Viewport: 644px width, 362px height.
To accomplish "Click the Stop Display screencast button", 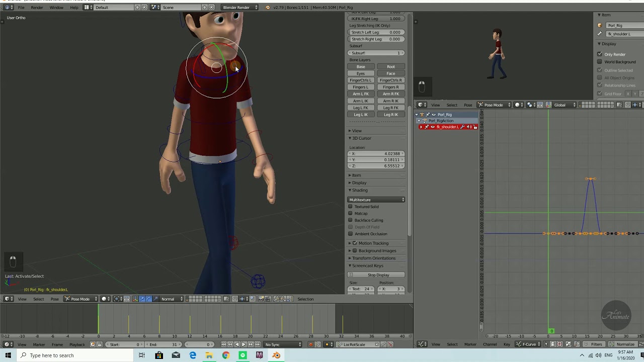I will click(376, 275).
